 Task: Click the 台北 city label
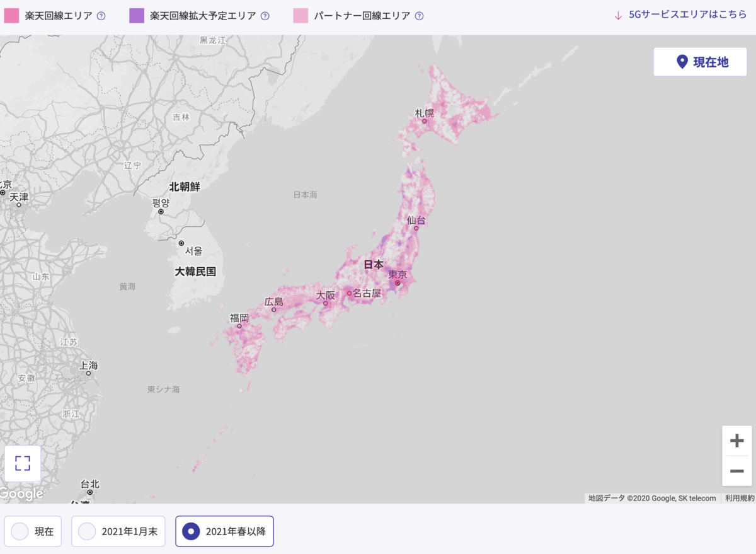pyautogui.click(x=90, y=484)
